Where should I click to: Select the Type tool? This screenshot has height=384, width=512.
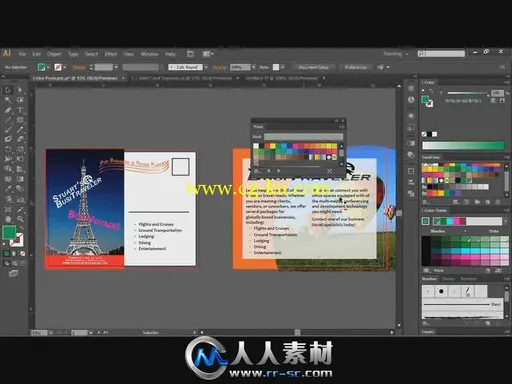point(20,110)
